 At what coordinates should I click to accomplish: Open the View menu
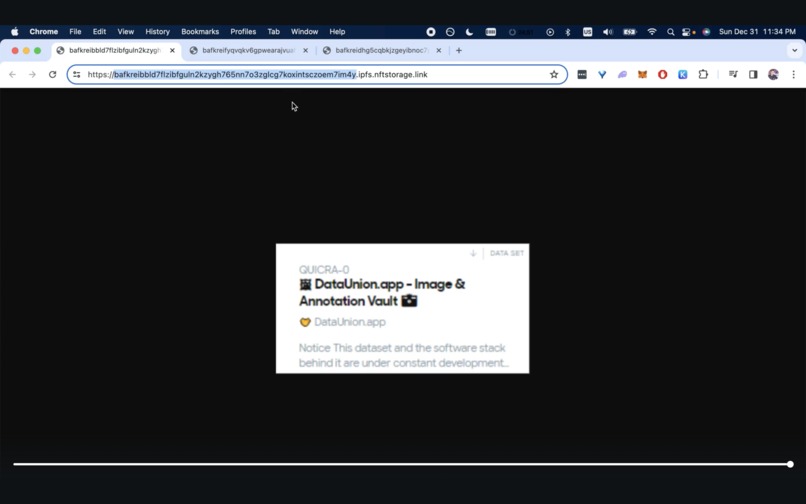[125, 32]
